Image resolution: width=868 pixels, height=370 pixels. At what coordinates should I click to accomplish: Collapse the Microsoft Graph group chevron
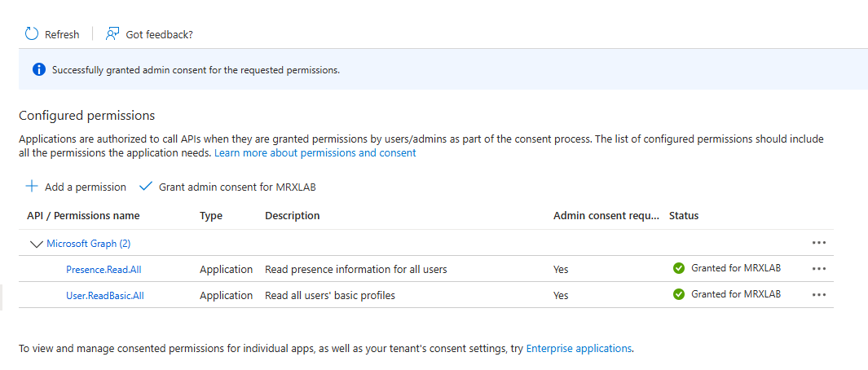point(37,244)
